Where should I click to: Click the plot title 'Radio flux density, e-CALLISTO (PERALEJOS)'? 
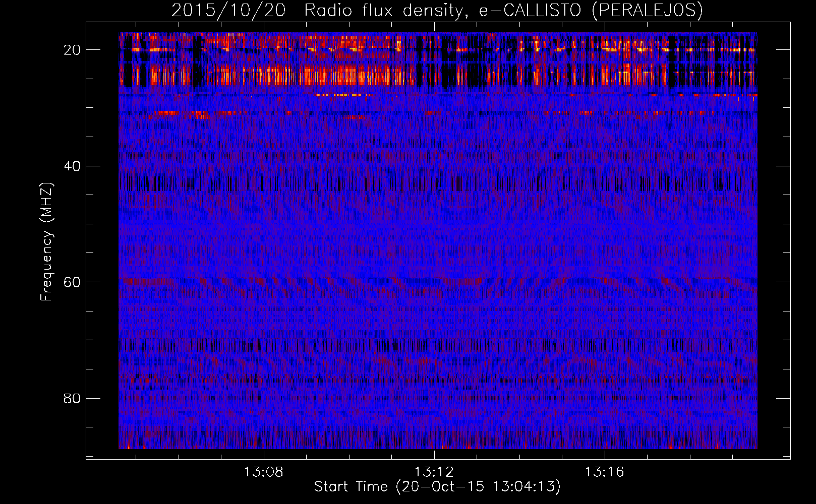click(x=503, y=10)
